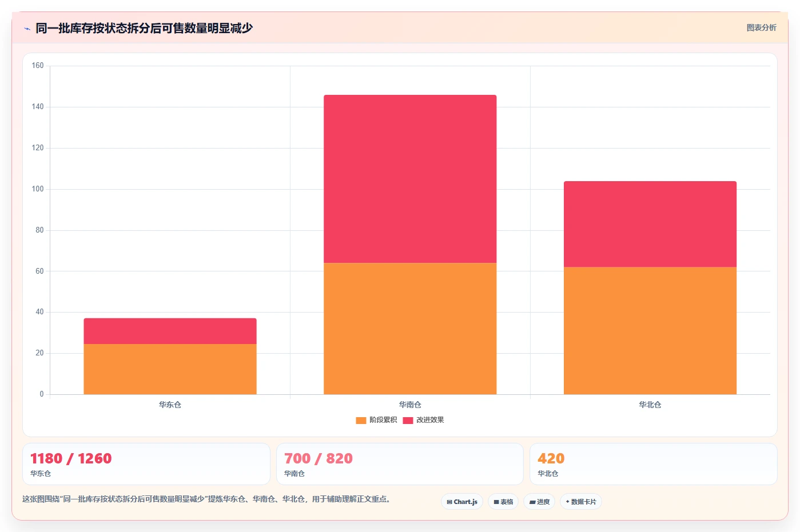
Task: Click the 700 / 820 华南仓 card
Action: 400,464
